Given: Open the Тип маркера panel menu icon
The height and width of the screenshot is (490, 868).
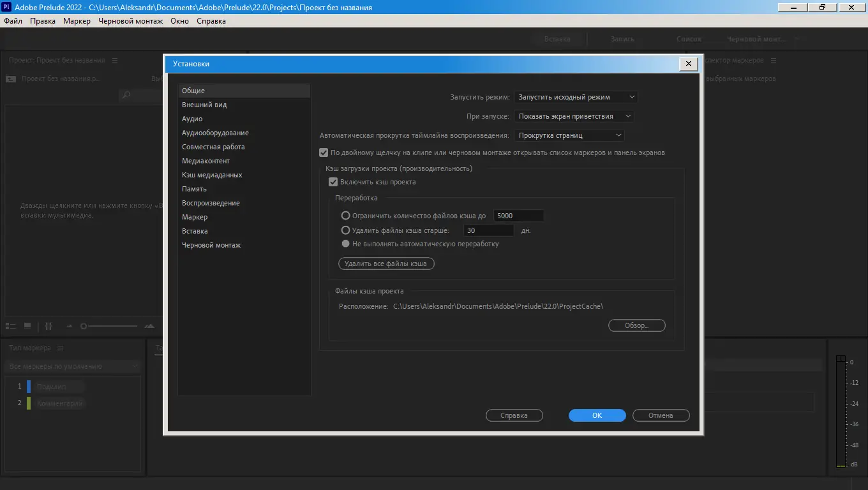Looking at the screenshot, I should click(x=61, y=348).
